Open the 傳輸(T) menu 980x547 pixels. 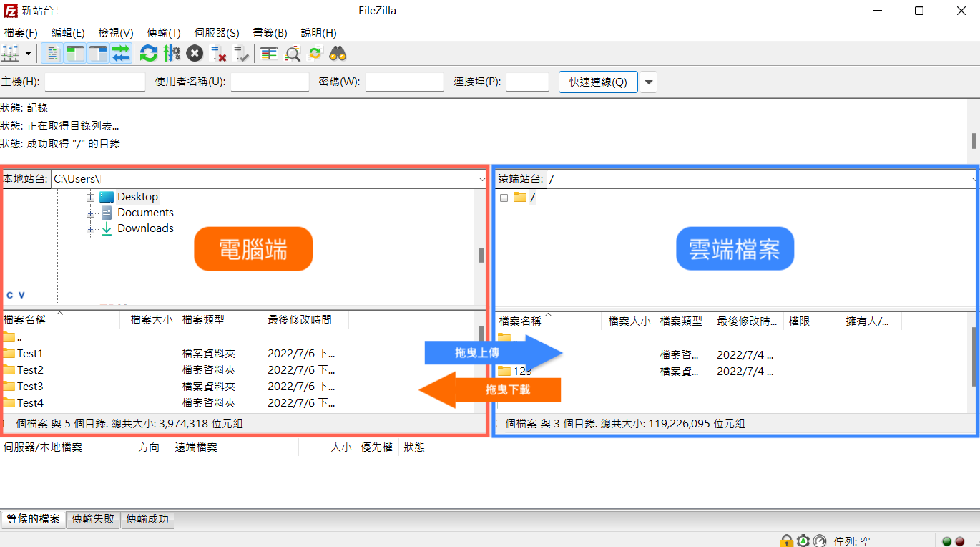[x=164, y=33]
